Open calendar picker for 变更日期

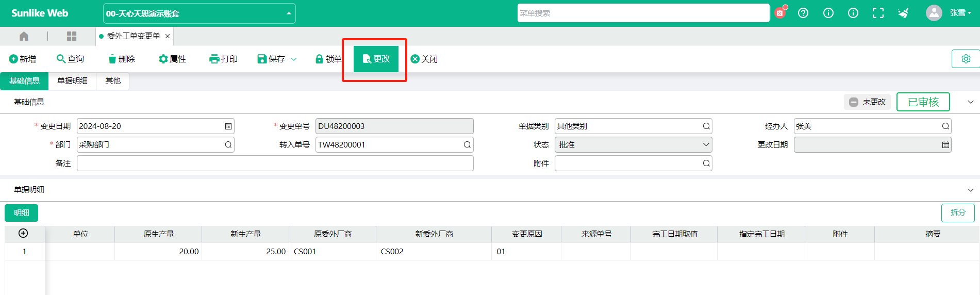(x=228, y=126)
